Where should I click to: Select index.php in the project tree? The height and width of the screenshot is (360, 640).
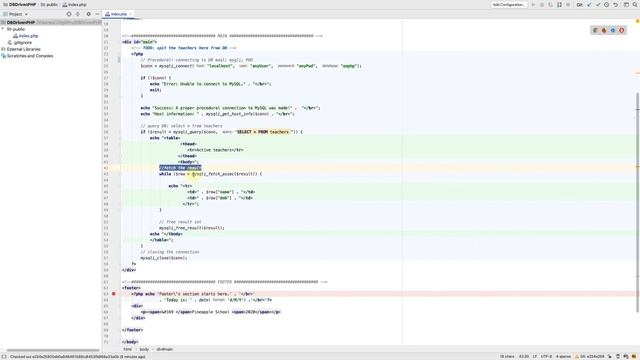[28, 36]
